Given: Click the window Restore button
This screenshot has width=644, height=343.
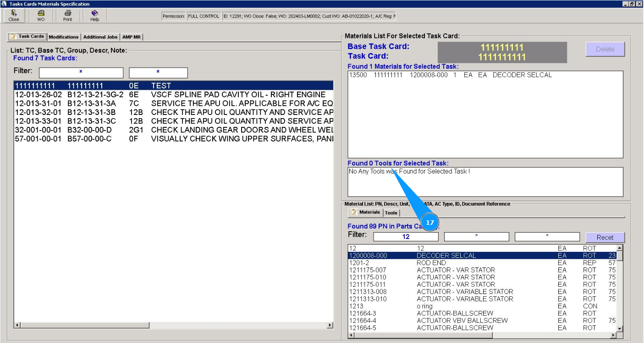Looking at the screenshot, I should 632,4.
